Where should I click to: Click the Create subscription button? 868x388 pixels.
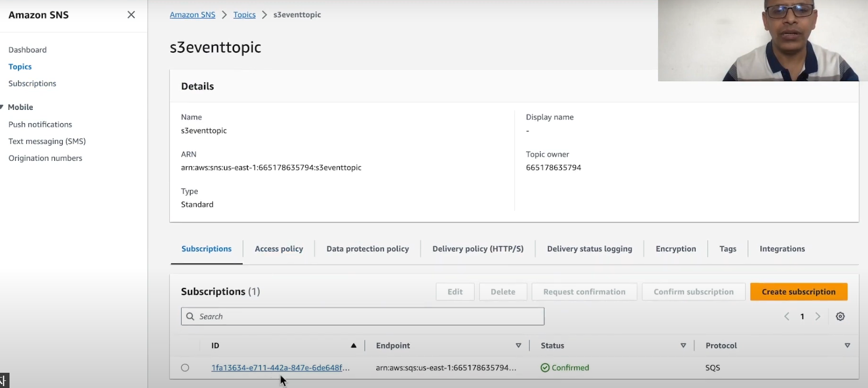[799, 292]
